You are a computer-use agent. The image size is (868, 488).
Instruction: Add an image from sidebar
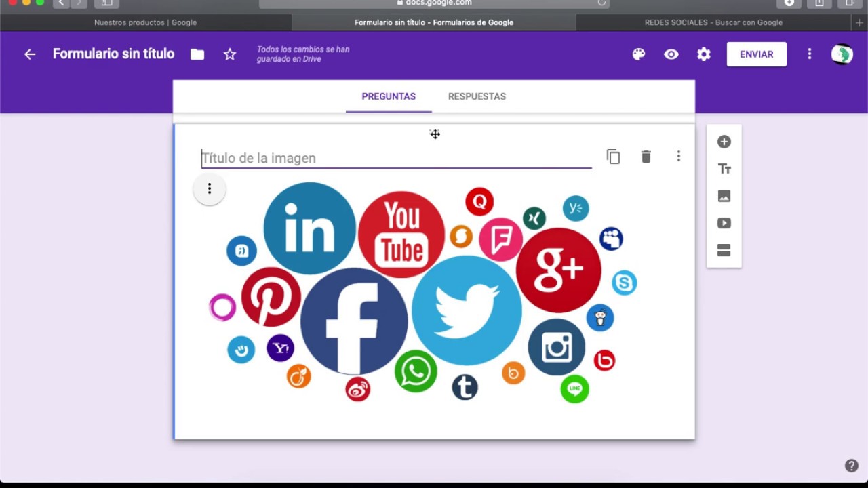click(724, 196)
